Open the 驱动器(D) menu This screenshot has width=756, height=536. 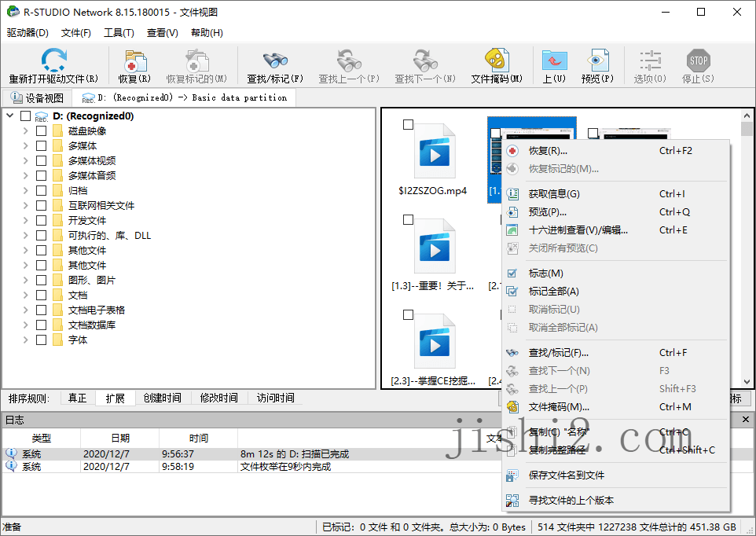[x=28, y=33]
